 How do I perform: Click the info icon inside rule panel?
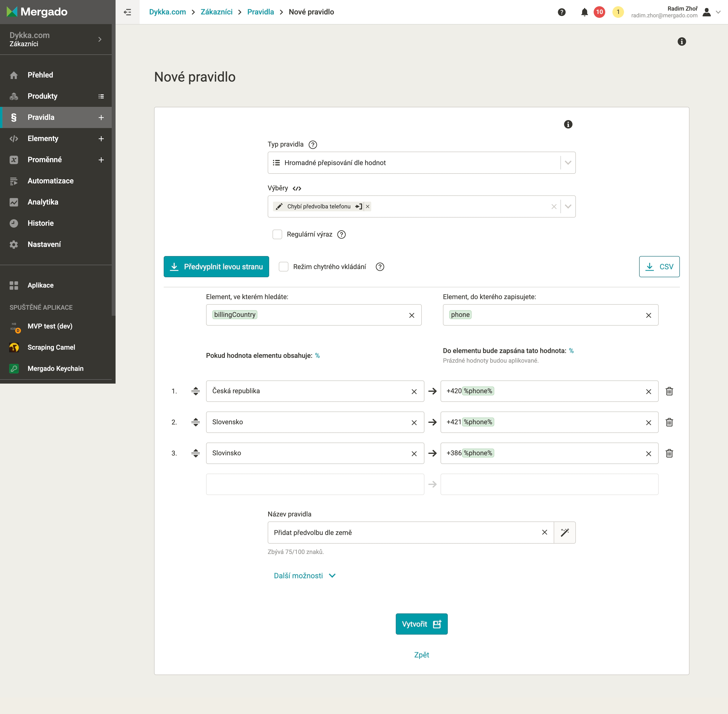point(568,124)
